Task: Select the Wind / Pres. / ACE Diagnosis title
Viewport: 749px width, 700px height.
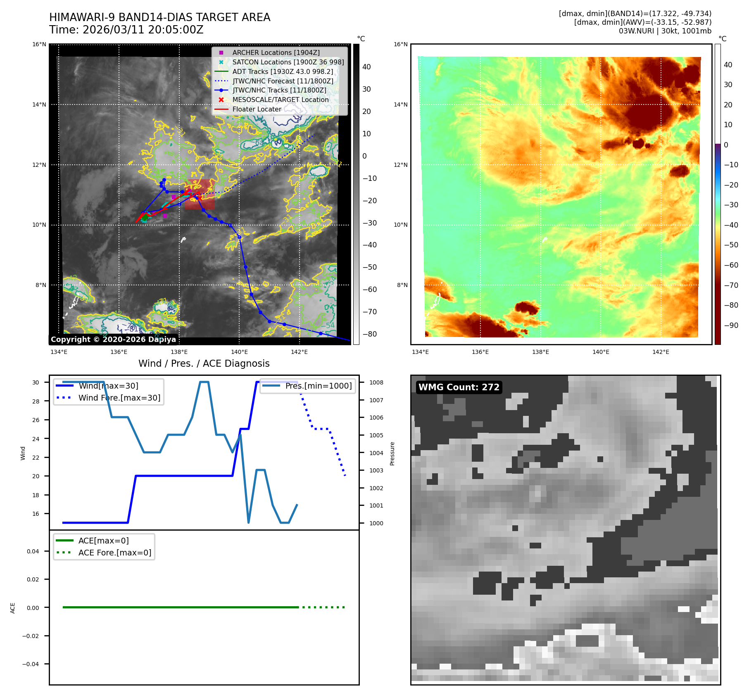Action: [x=204, y=363]
